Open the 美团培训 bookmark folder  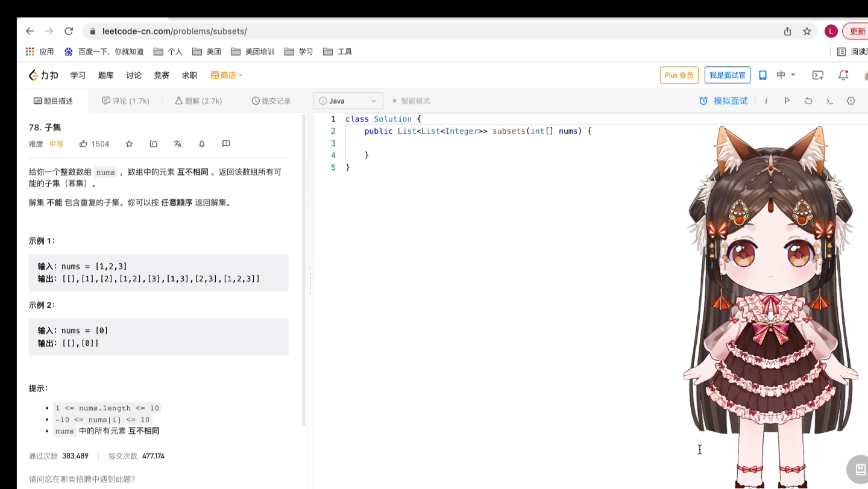pyautogui.click(x=253, y=52)
